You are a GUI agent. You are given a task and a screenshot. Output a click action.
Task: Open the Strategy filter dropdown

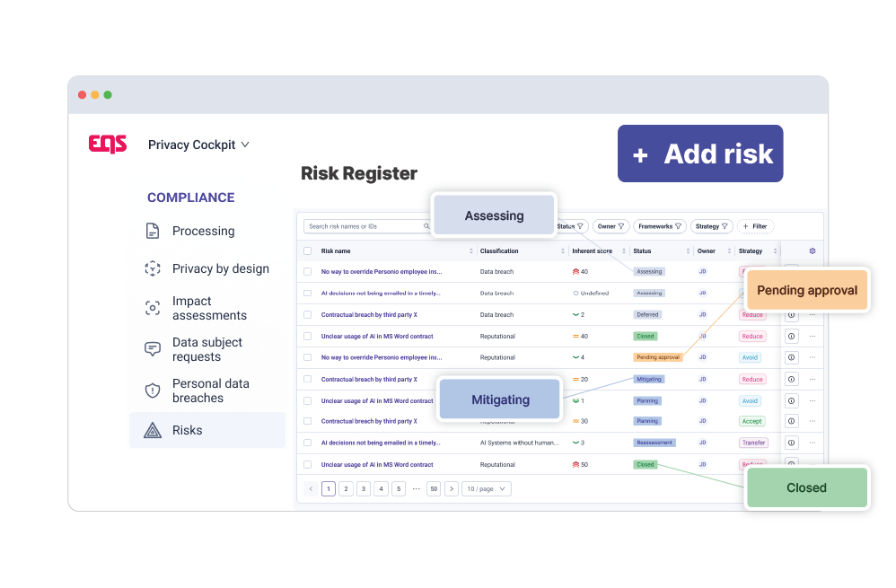coord(713,227)
